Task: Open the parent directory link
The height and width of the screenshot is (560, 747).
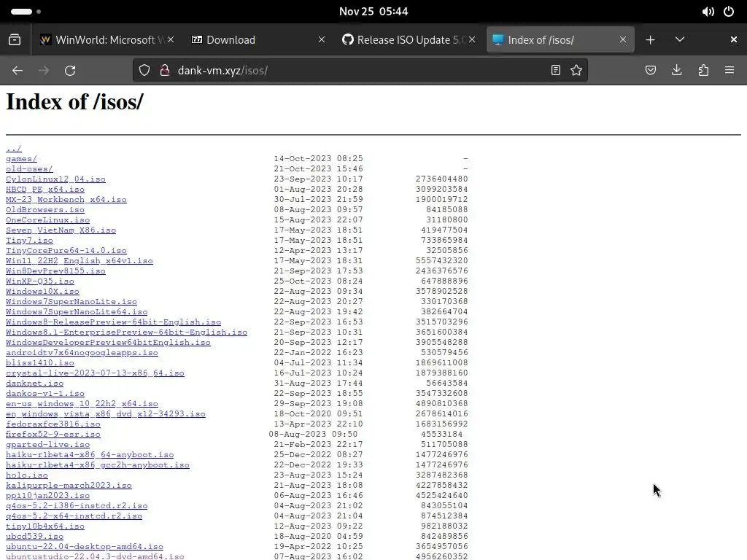Action: pyautogui.click(x=14, y=149)
